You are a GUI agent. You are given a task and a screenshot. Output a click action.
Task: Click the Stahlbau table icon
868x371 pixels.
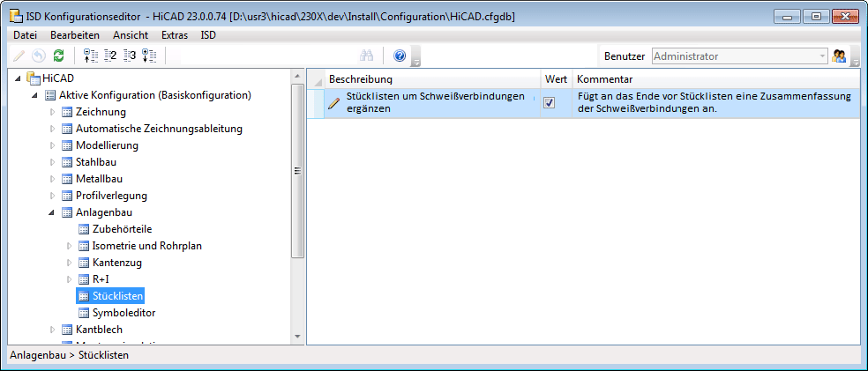point(67,162)
